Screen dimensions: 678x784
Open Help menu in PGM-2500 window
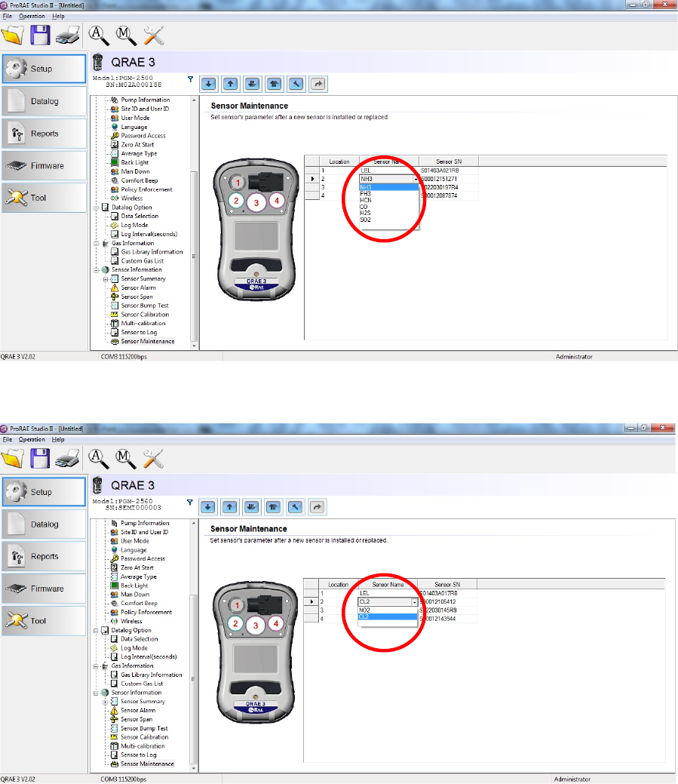tap(59, 16)
